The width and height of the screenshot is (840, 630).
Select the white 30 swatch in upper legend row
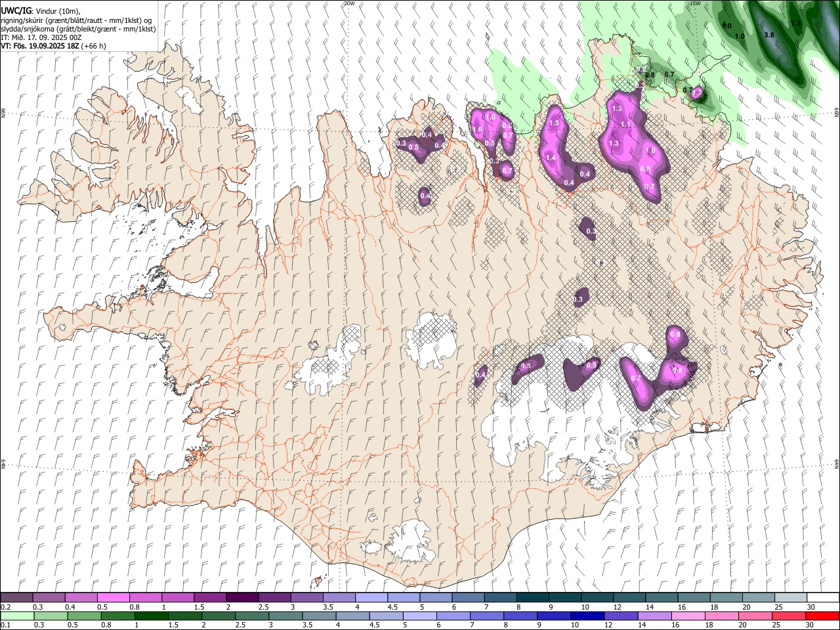(824, 597)
